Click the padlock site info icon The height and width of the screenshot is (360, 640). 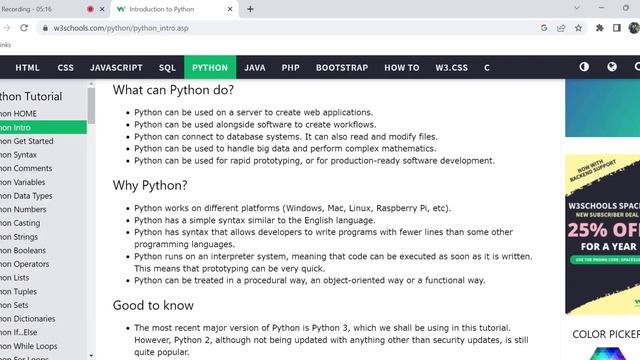[x=45, y=28]
